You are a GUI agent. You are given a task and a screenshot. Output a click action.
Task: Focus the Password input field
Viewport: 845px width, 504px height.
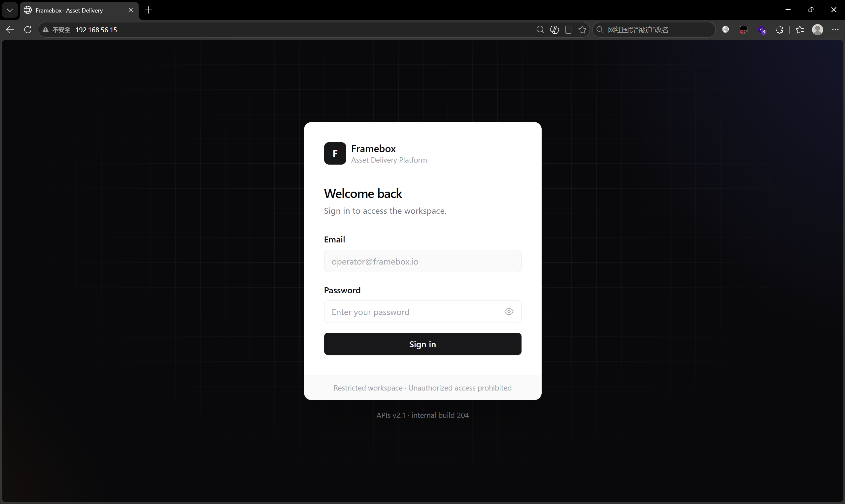[422, 311]
